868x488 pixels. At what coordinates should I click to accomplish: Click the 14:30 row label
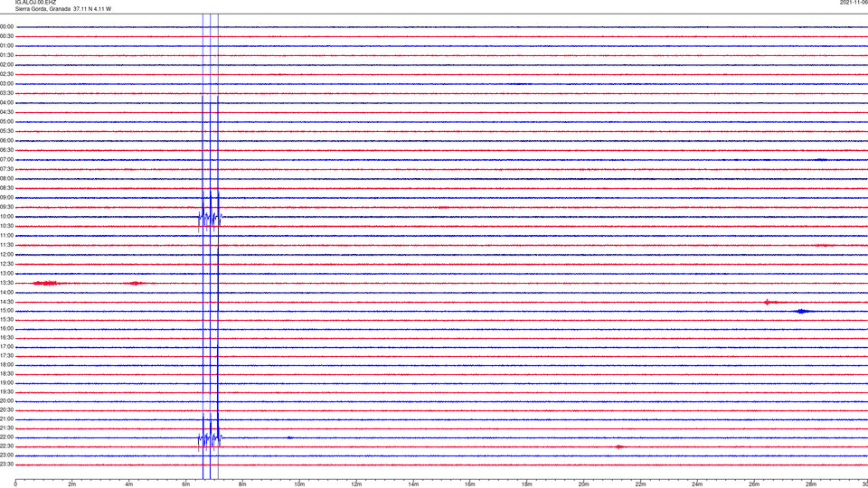6,302
